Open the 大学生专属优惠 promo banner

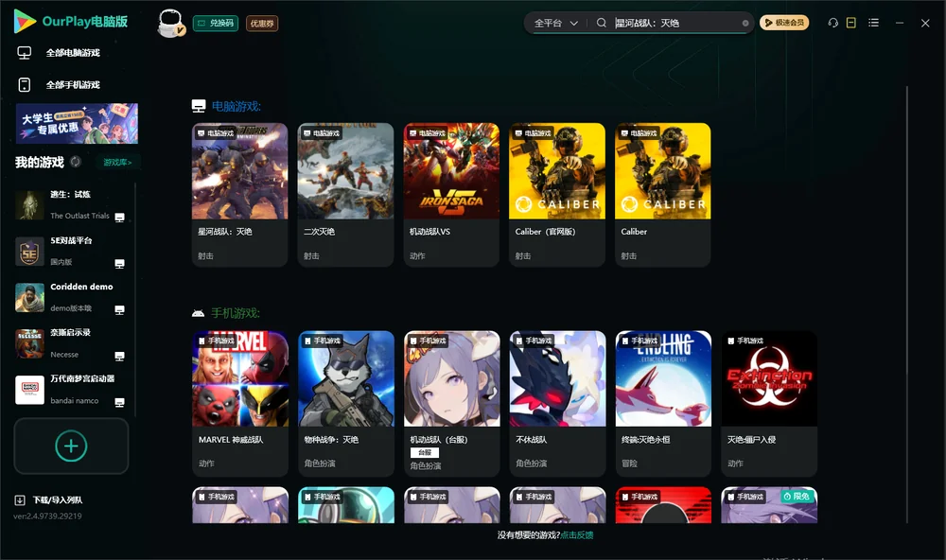78,124
